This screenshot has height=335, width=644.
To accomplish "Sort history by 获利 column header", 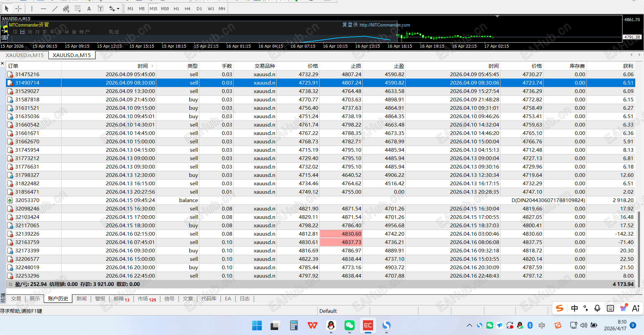I will click(x=628, y=66).
